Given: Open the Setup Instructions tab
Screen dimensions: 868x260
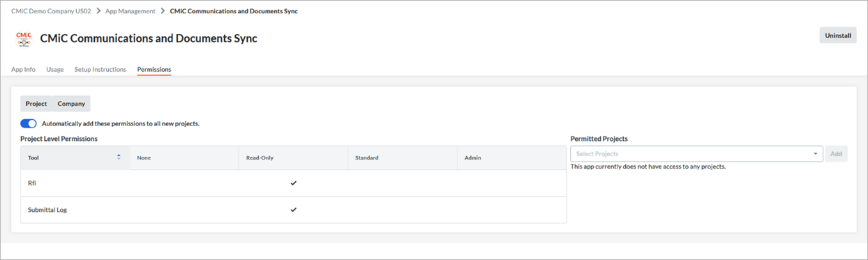Looking at the screenshot, I should click(100, 69).
